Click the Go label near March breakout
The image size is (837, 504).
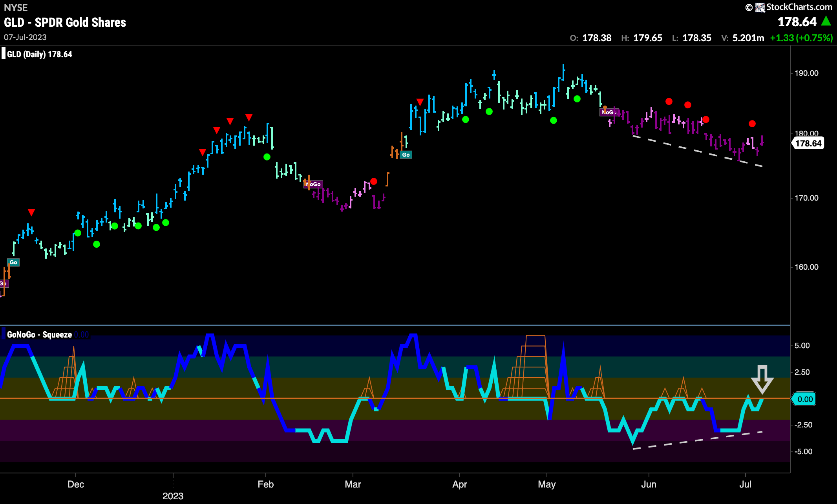406,155
